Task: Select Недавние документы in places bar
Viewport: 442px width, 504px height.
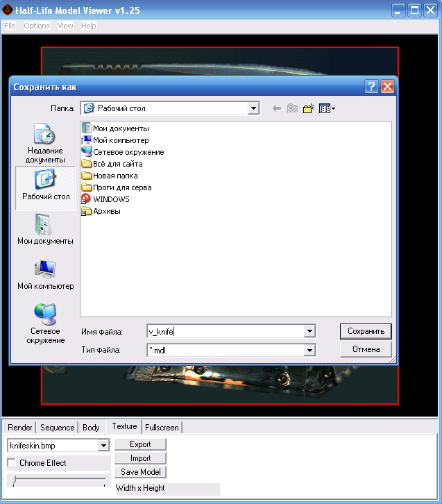Action: pos(45,144)
